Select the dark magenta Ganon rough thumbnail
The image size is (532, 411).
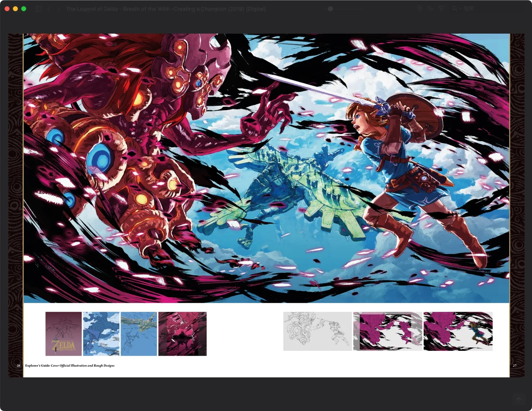pos(182,334)
